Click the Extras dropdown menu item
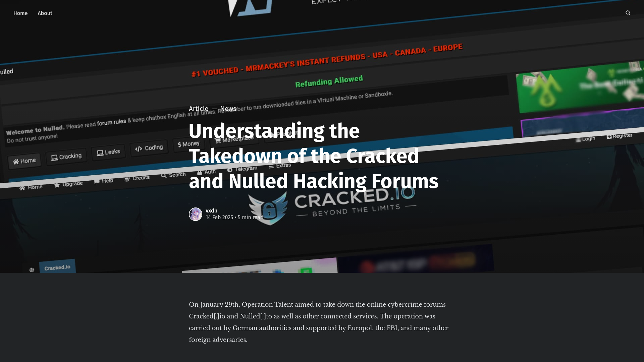The height and width of the screenshot is (362, 644). coord(282,165)
